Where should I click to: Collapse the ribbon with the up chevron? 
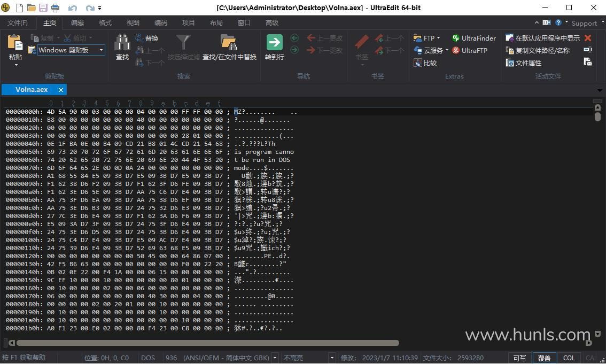(537, 22)
